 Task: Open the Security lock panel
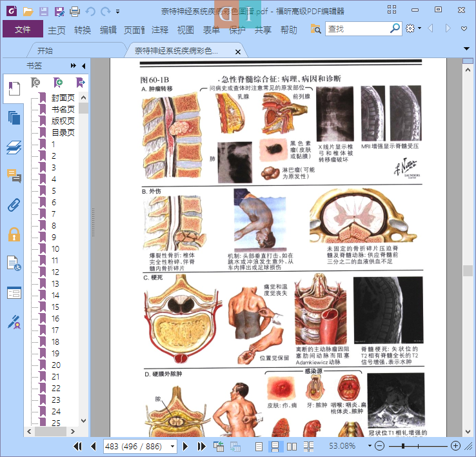pyautogui.click(x=14, y=234)
